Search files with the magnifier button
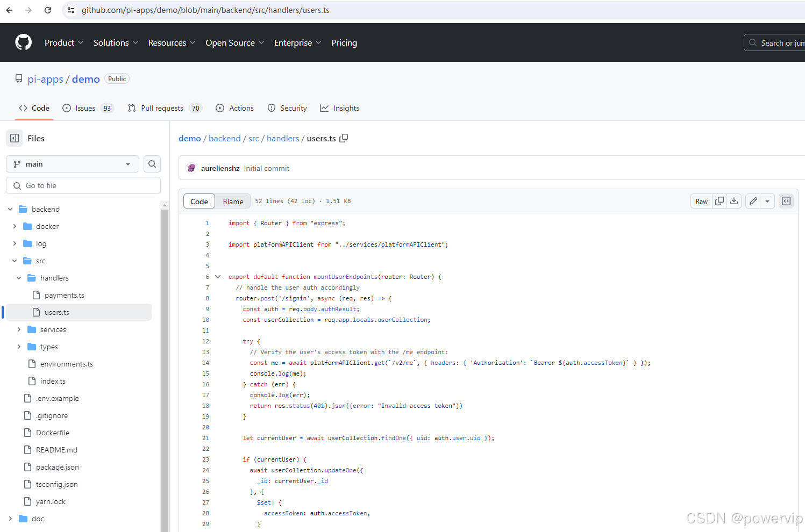The width and height of the screenshot is (805, 532). pyautogui.click(x=152, y=164)
